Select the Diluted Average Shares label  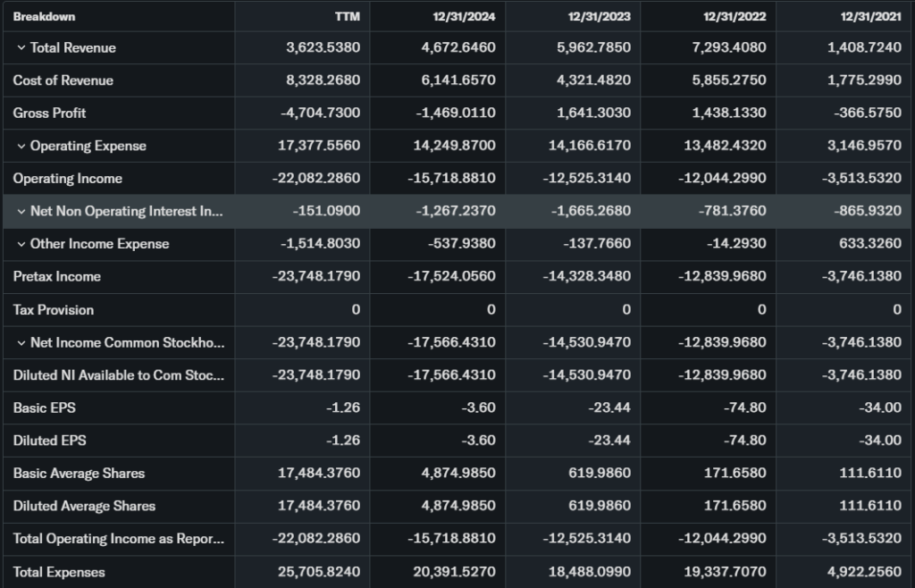pyautogui.click(x=84, y=507)
